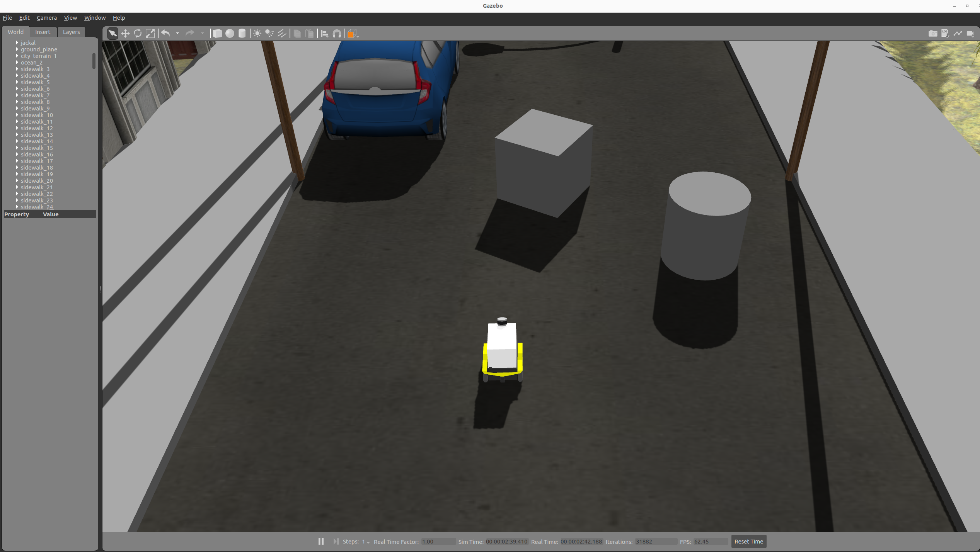Image resolution: width=980 pixels, height=552 pixels.
Task: Open the Camera menu
Action: 46,18
